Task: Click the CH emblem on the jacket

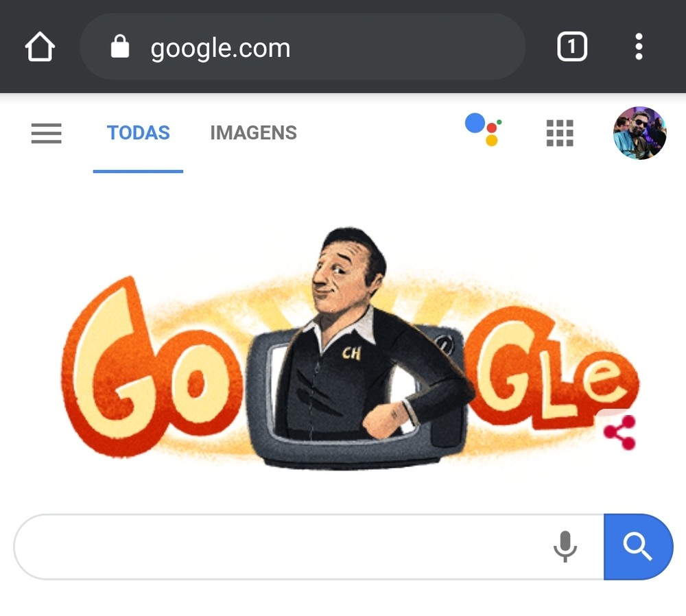Action: [x=351, y=353]
